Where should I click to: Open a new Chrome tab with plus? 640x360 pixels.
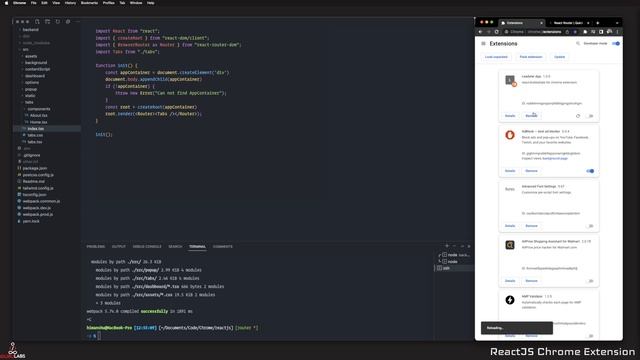pyautogui.click(x=598, y=23)
